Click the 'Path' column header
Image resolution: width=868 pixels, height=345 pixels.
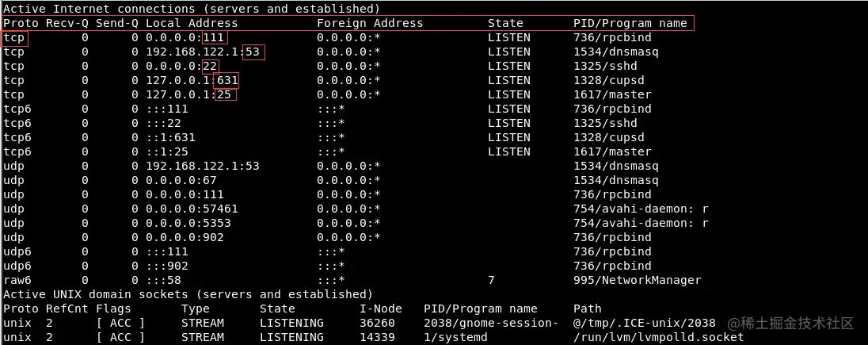(588, 309)
